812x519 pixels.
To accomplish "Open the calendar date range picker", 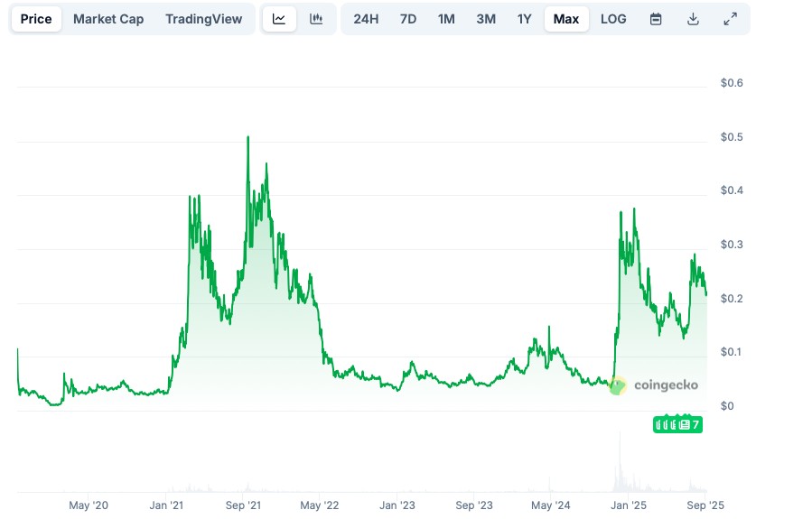I will click(656, 19).
